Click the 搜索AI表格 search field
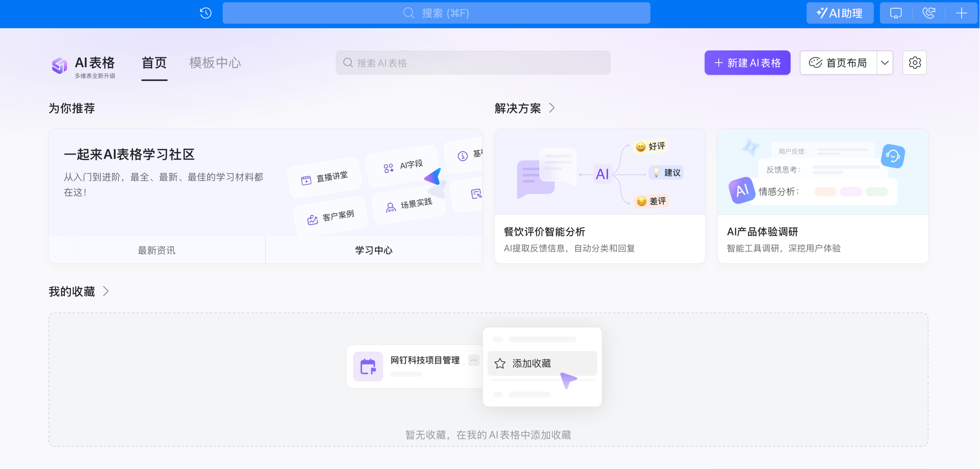The width and height of the screenshot is (980, 469). (472, 62)
